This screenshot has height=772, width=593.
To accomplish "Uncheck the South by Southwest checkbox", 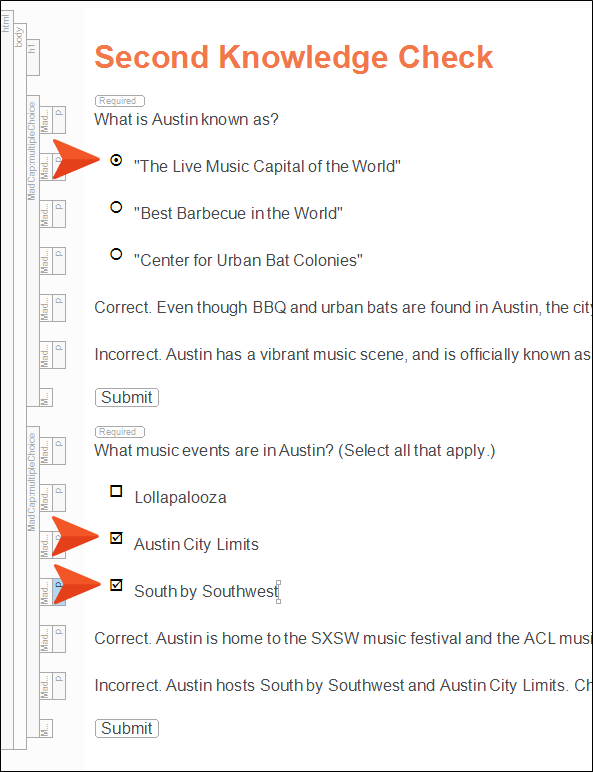I will coord(116,585).
